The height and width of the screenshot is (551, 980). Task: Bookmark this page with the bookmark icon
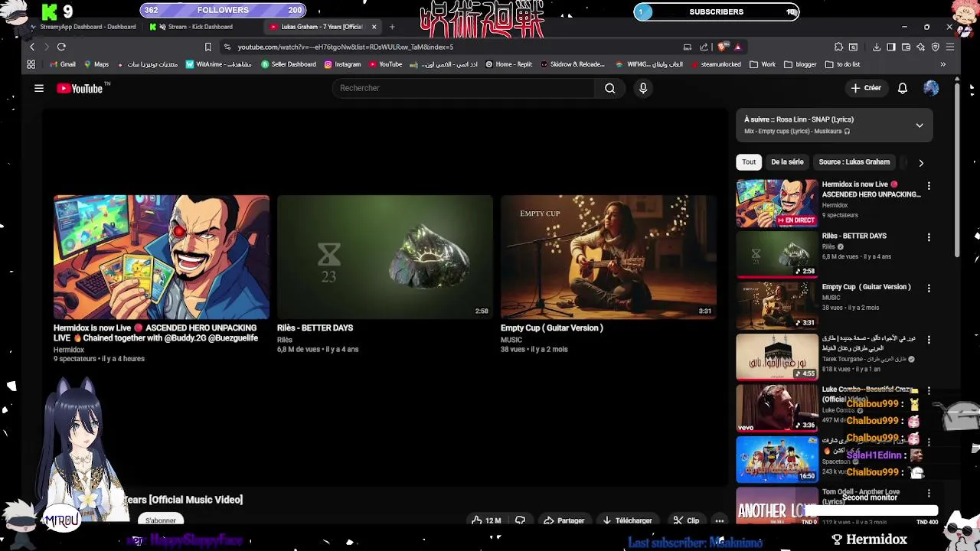pyautogui.click(x=207, y=47)
